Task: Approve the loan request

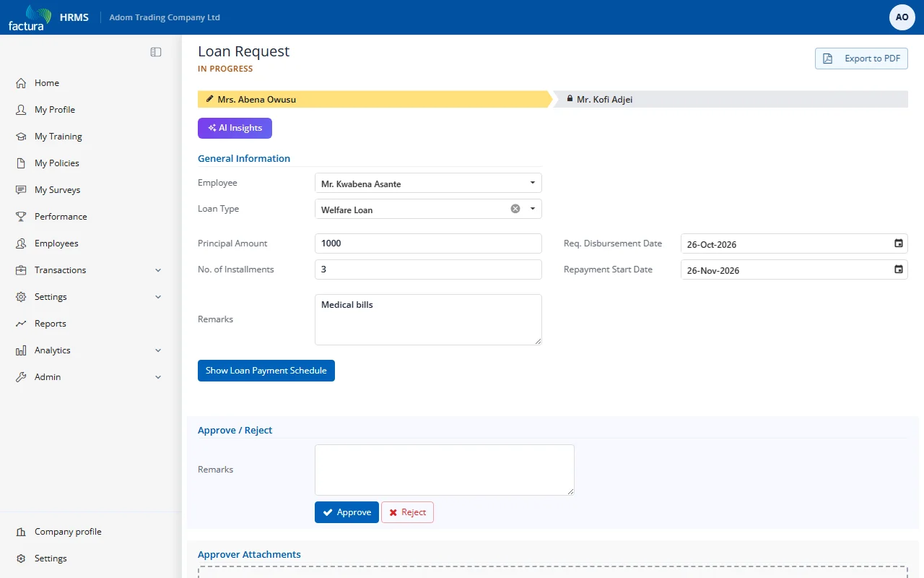Action: pos(346,512)
